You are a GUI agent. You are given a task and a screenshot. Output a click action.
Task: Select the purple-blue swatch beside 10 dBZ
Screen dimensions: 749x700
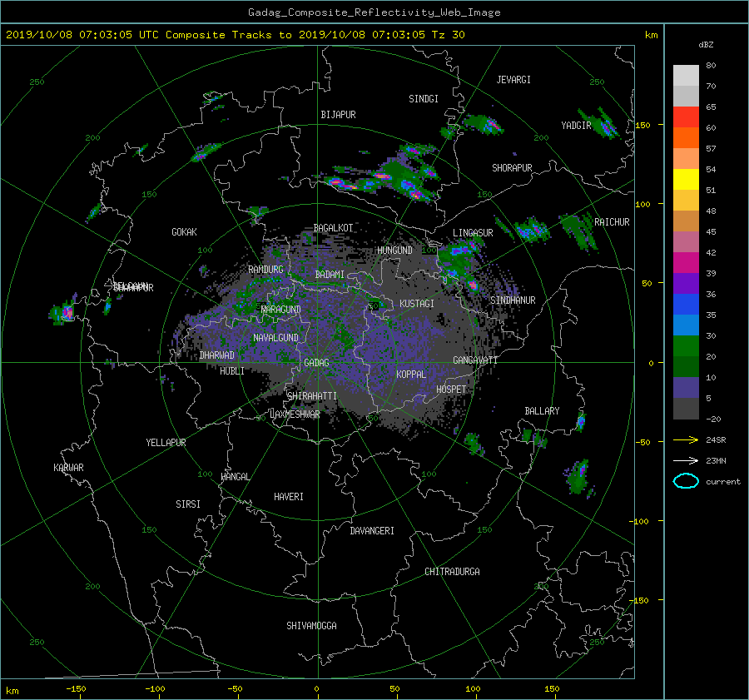click(x=686, y=388)
